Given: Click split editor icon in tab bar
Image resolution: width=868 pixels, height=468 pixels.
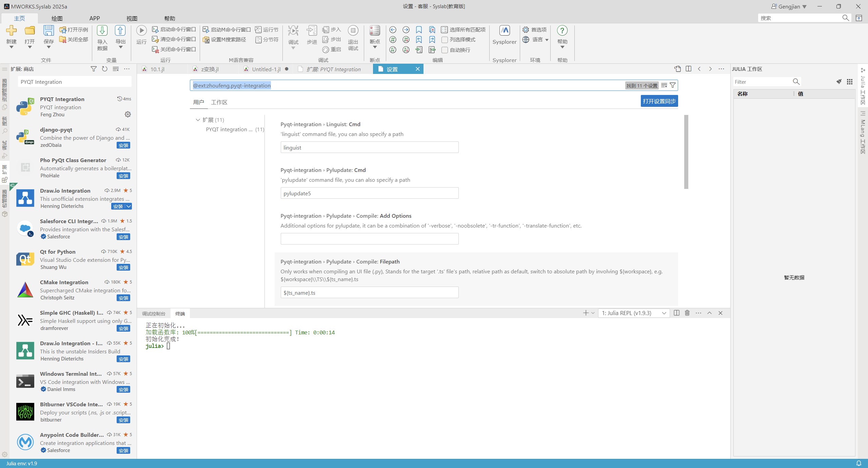Looking at the screenshot, I should point(688,69).
